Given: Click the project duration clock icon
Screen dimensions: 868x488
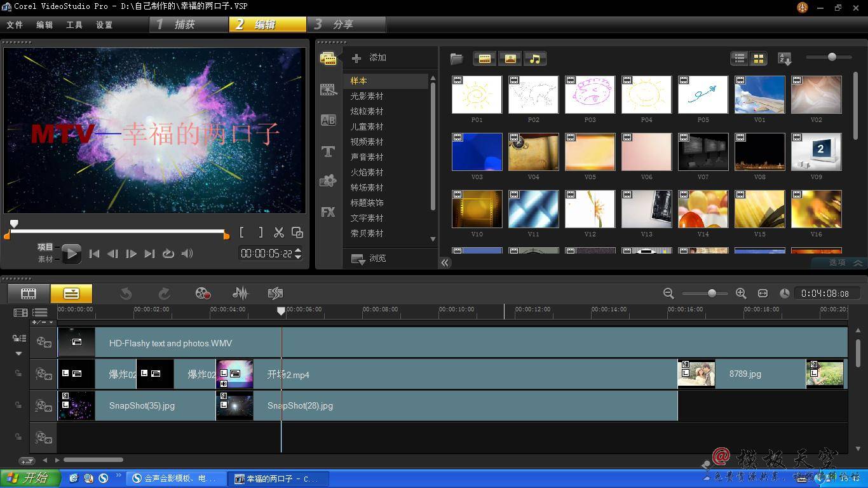Looking at the screenshot, I should pos(785,293).
